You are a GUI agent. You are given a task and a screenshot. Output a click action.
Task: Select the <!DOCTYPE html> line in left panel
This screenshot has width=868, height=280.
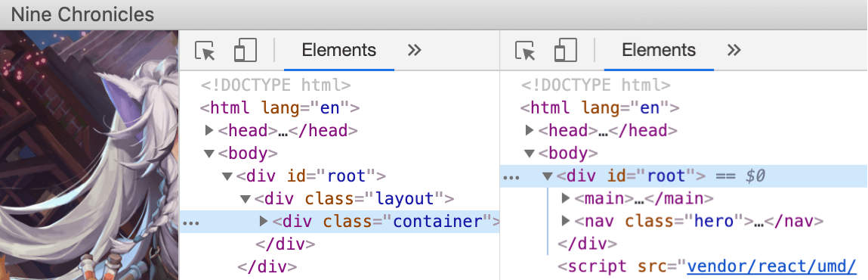pyautogui.click(x=276, y=85)
